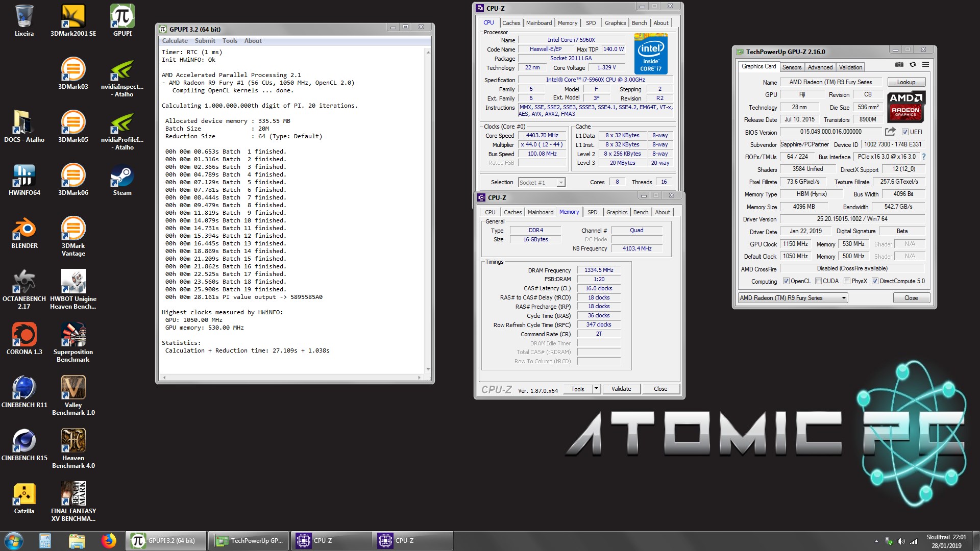This screenshot has width=980, height=551.
Task: Open the Socket #1 selection dropdown in CPU-Z
Action: click(542, 183)
